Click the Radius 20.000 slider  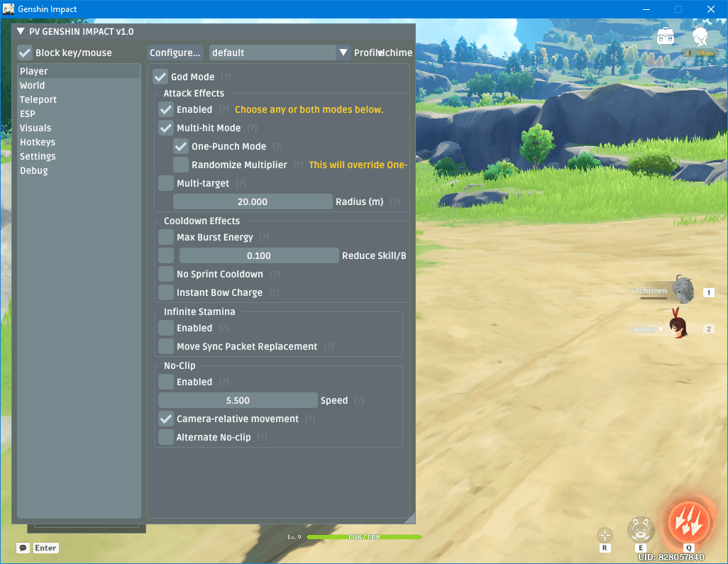[x=253, y=202]
